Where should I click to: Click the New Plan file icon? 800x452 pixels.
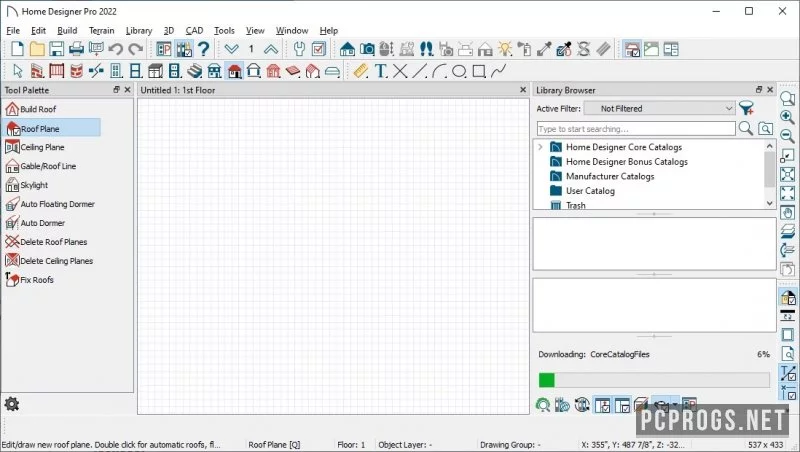coord(17,49)
